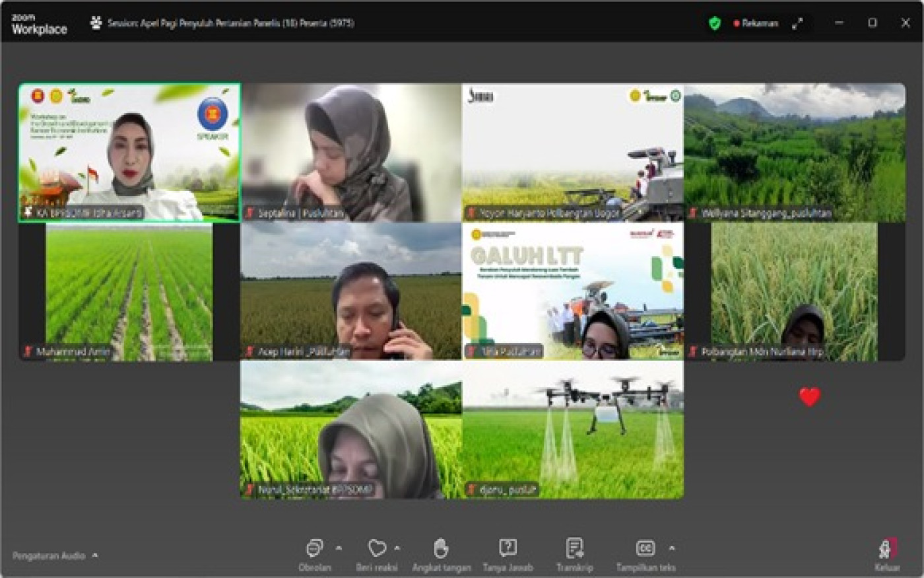This screenshot has height=578, width=924.
Task: Select the active speaker's video with ASEAN background
Action: 129,152
